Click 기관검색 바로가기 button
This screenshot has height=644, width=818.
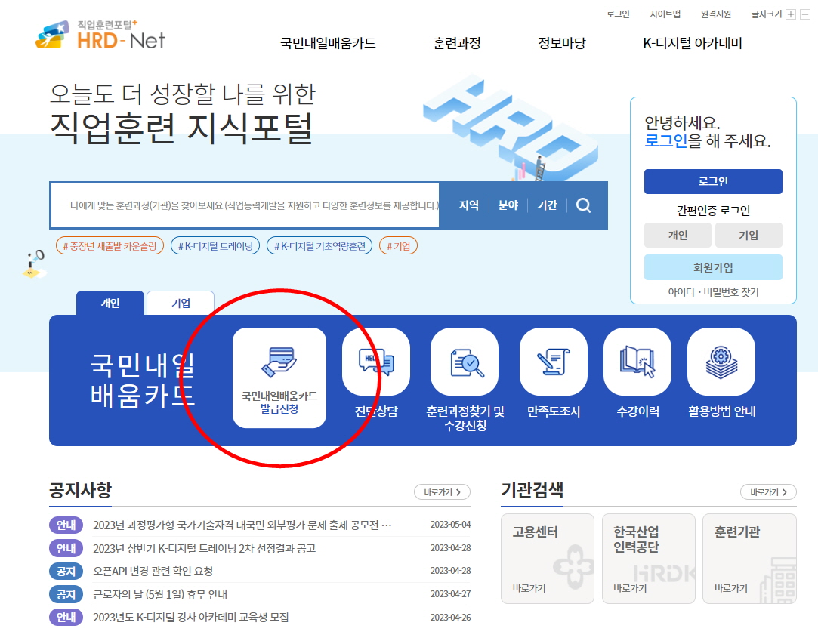pos(768,491)
